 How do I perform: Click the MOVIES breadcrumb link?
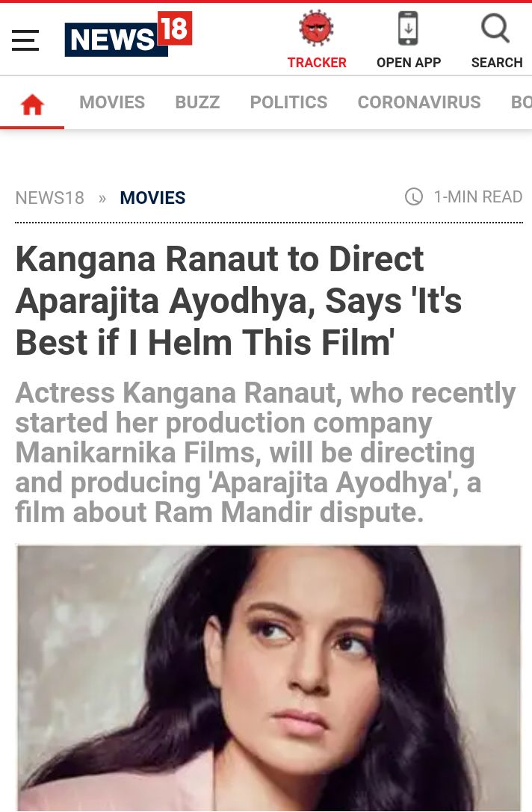point(153,198)
